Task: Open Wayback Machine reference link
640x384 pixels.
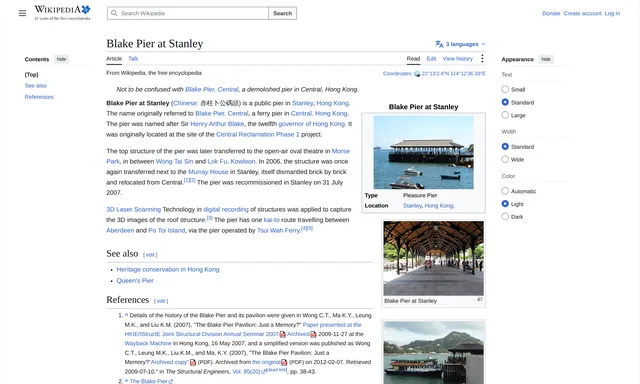Action: click(148, 344)
